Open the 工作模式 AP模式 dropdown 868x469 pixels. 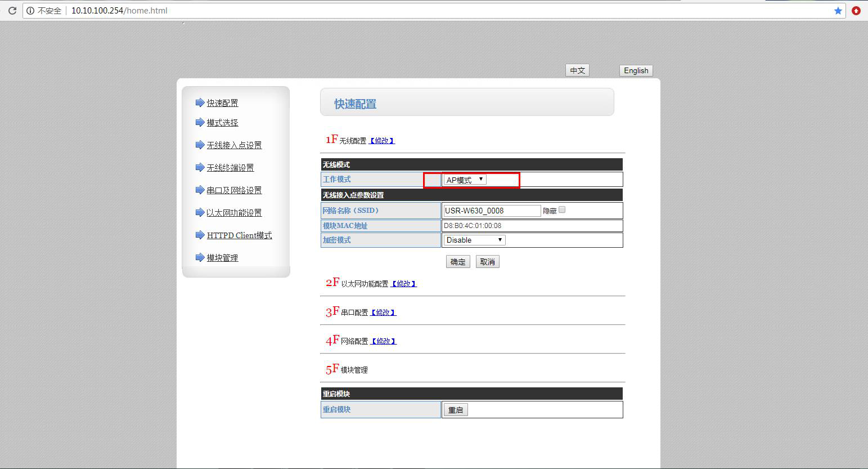(x=465, y=180)
